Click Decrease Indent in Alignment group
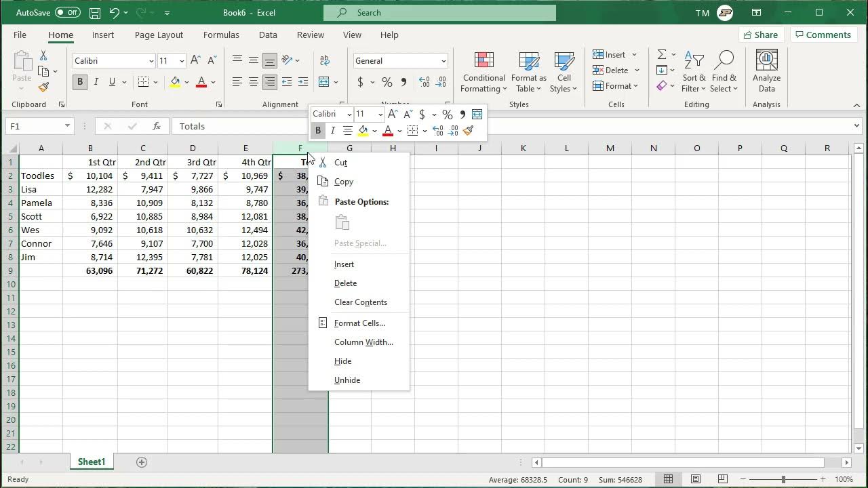The image size is (868, 488). click(287, 82)
